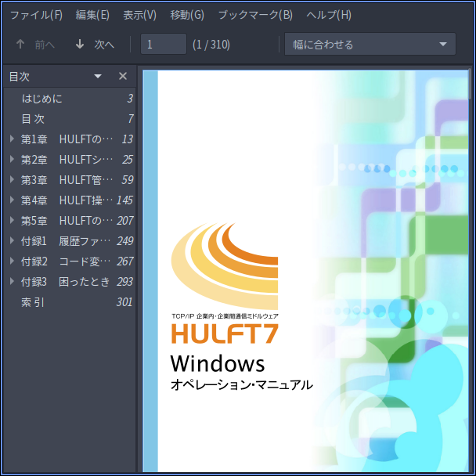Expand the 第1章 outline entry
476x476 pixels.
click(x=12, y=139)
